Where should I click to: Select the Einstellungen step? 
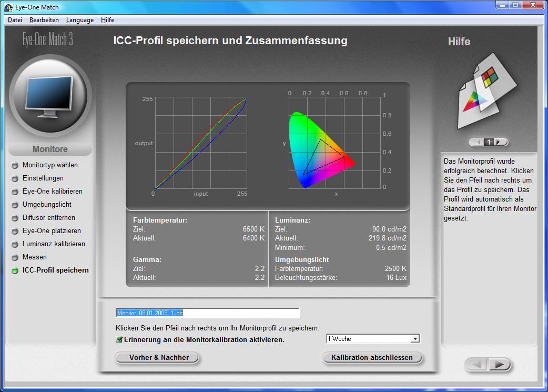pos(43,178)
